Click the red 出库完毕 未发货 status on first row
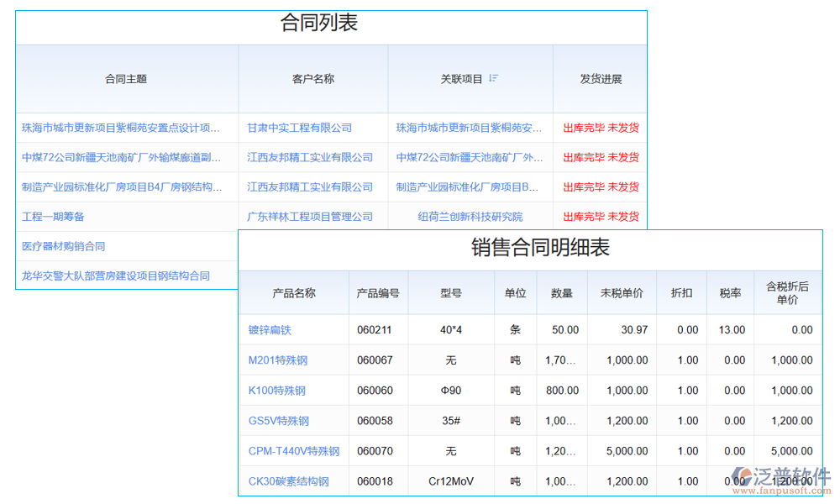Image resolution: width=840 pixels, height=504 pixels. 600,128
